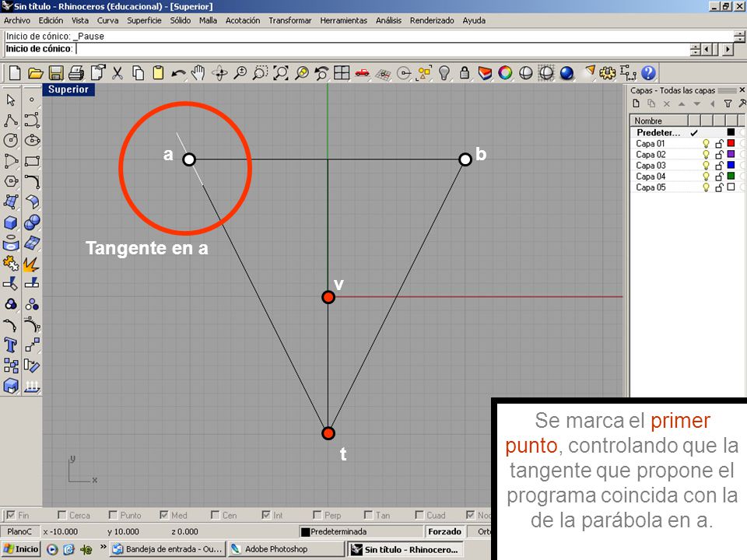Open the Renderizado menu
This screenshot has height=560, width=747.
tap(432, 20)
